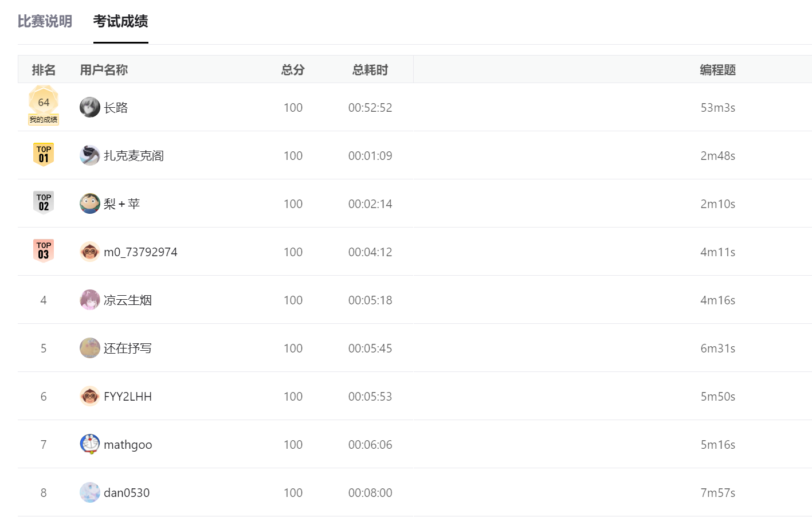This screenshot has width=812, height=517.
Task: Click coding time 53m3s
Action: (x=717, y=108)
